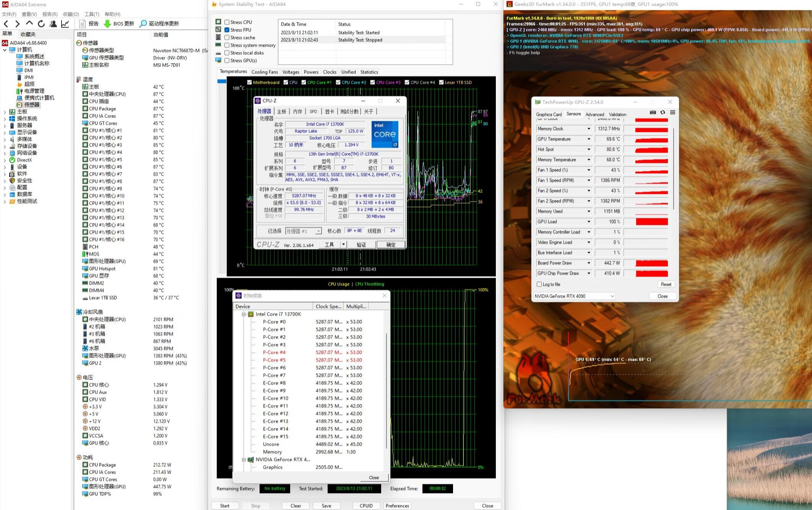Screen dimensions: 812x510
Task: Click the AIDA64 forward navigation arrow
Action: 17,24
